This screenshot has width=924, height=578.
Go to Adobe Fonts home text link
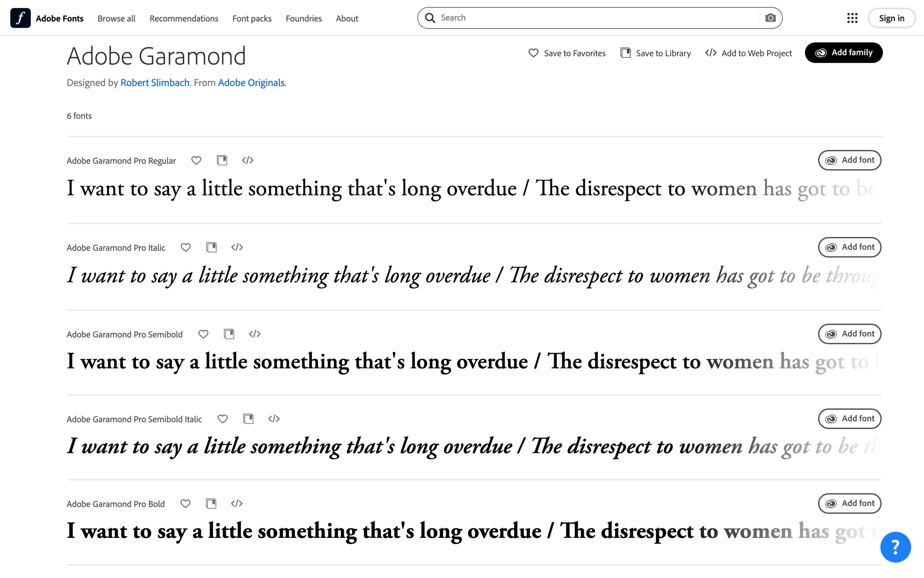point(60,18)
